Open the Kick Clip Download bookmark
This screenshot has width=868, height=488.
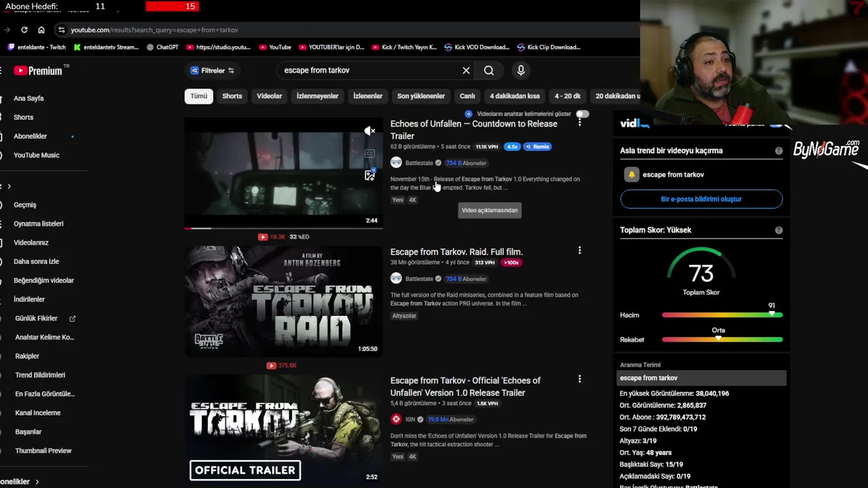click(549, 47)
